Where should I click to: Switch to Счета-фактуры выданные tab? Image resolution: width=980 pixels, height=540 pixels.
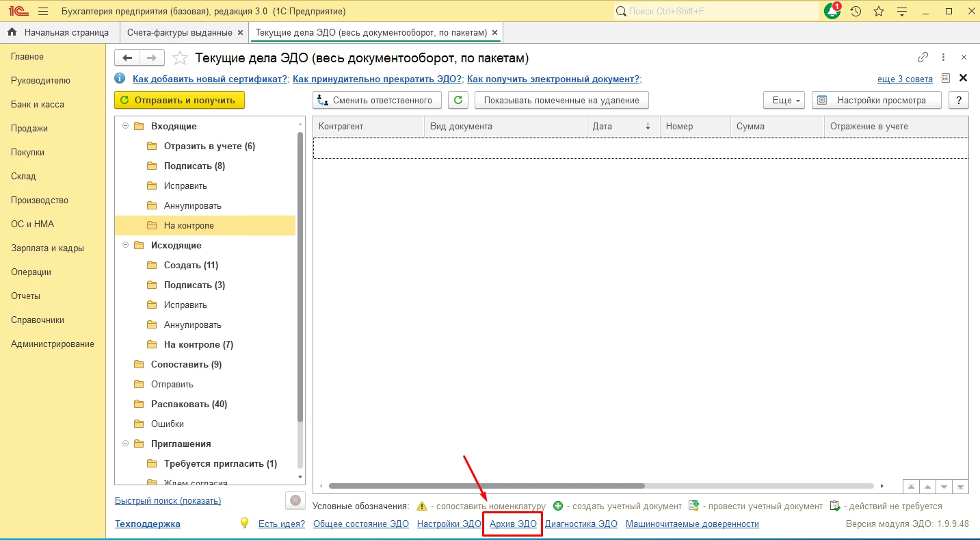180,32
